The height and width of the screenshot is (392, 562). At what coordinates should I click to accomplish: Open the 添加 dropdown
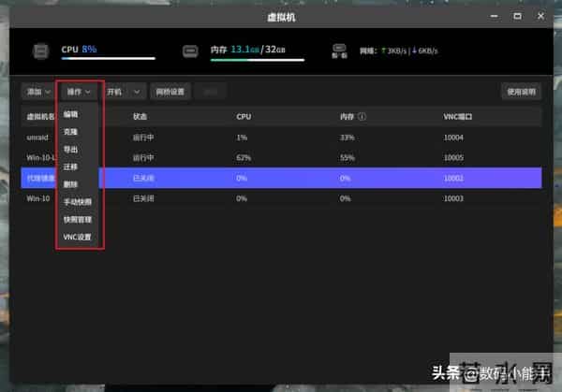coord(38,92)
